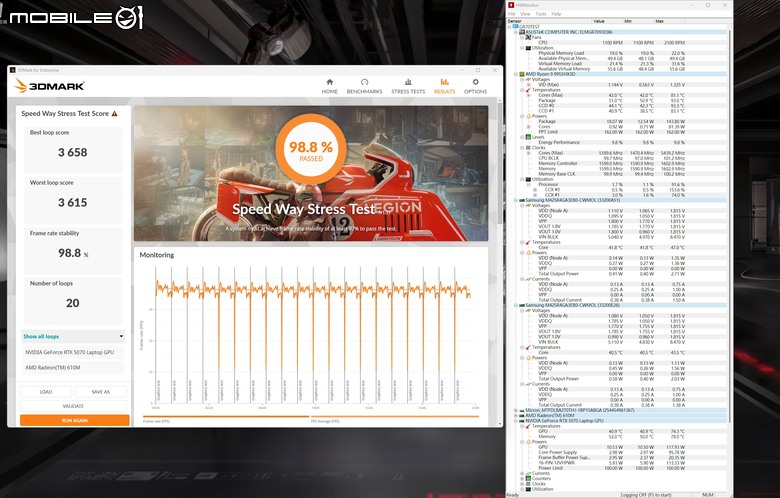This screenshot has height=498, width=780.
Task: Collapse the NVIDIA GeForce RTX 5070 node
Action: 516,421
